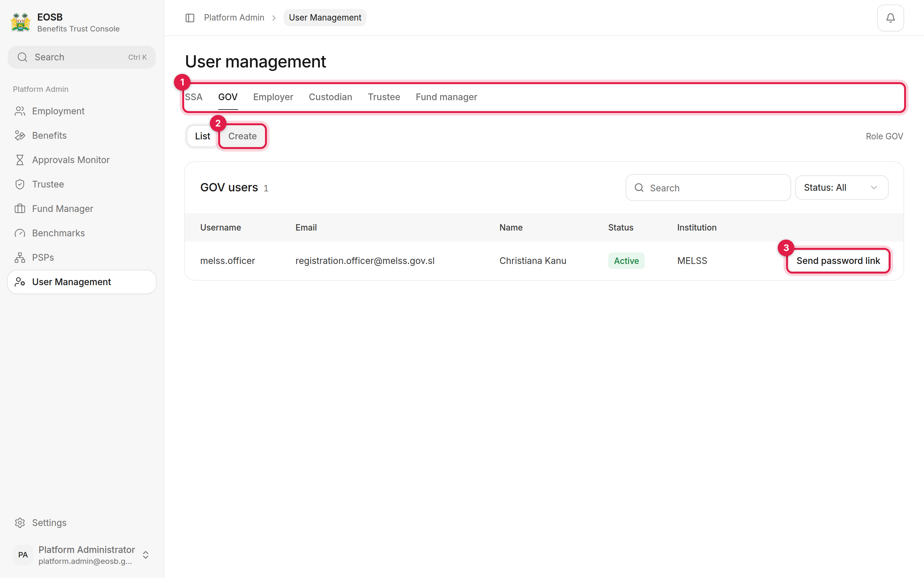This screenshot has width=924, height=578.
Task: Open the Custodian tab
Action: click(x=330, y=97)
